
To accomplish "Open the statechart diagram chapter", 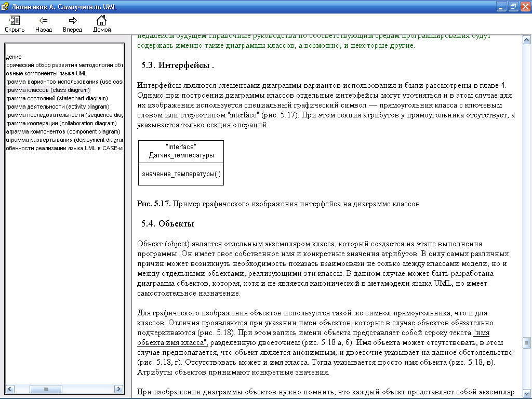I will click(57, 98).
